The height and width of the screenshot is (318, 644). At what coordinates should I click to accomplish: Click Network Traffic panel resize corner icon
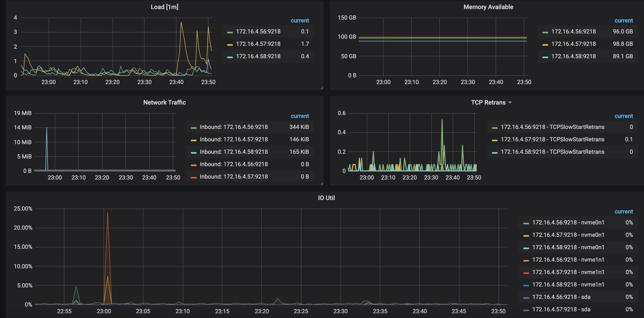322,184
